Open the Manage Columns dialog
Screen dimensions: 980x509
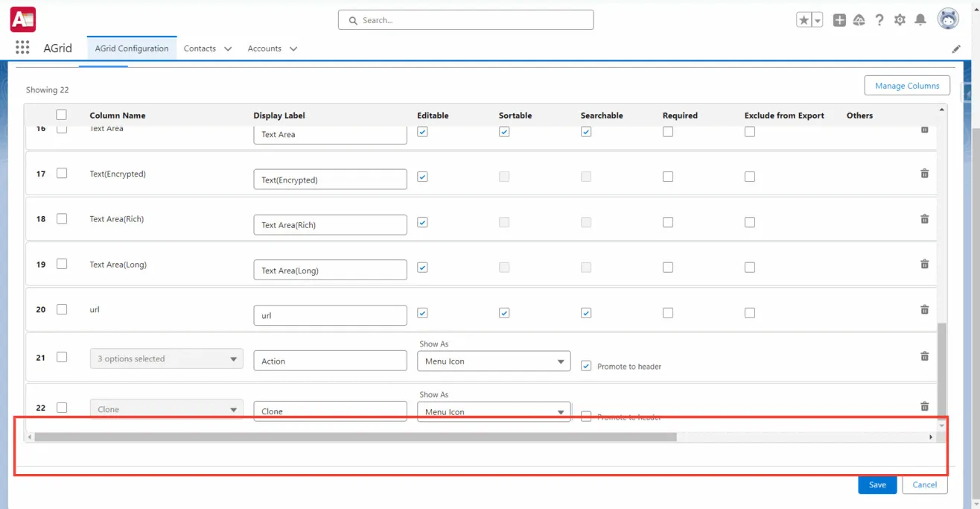907,85
